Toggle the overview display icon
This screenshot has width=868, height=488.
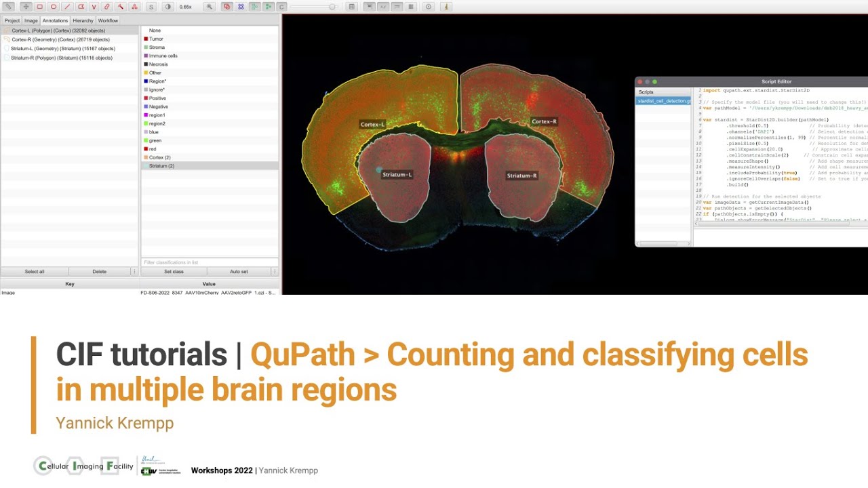[370, 6]
